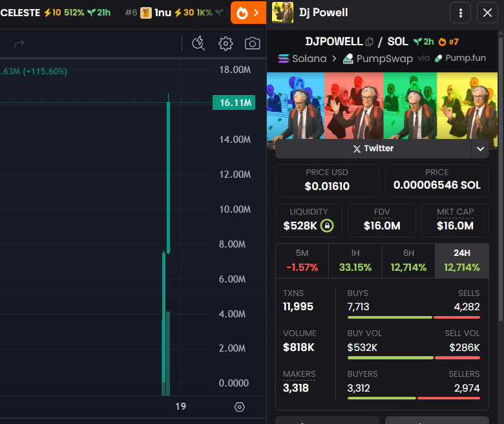Click the MKT CAP $16.0M box
Viewport: 504px width, 424px height.
pos(455,220)
